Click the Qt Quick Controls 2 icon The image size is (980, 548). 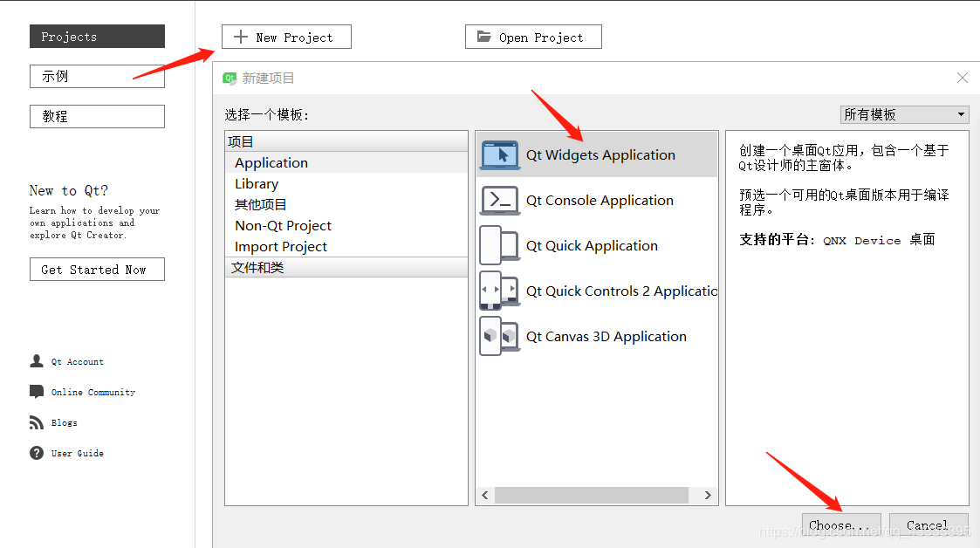click(x=500, y=291)
